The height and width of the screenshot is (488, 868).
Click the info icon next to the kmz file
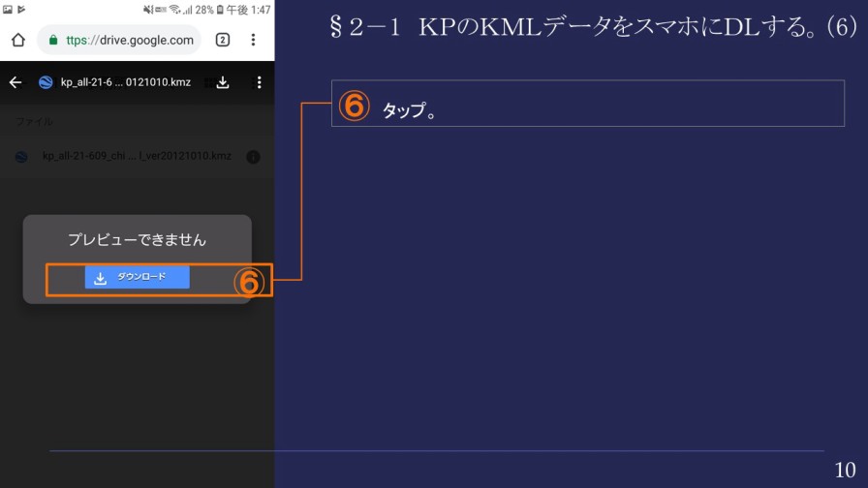coord(253,157)
